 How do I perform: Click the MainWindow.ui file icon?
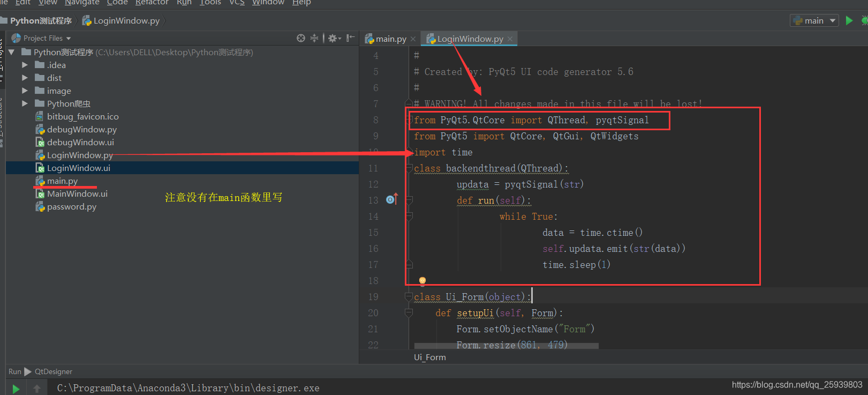tap(40, 193)
